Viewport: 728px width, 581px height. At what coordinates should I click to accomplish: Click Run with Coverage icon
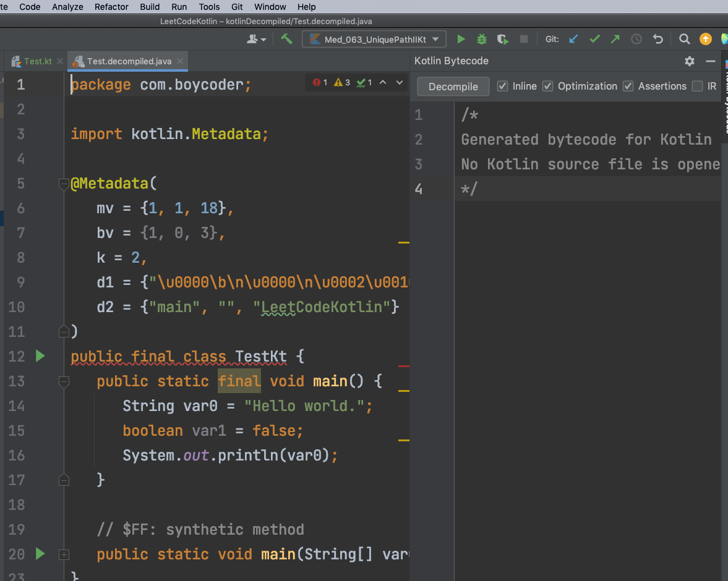(x=503, y=39)
